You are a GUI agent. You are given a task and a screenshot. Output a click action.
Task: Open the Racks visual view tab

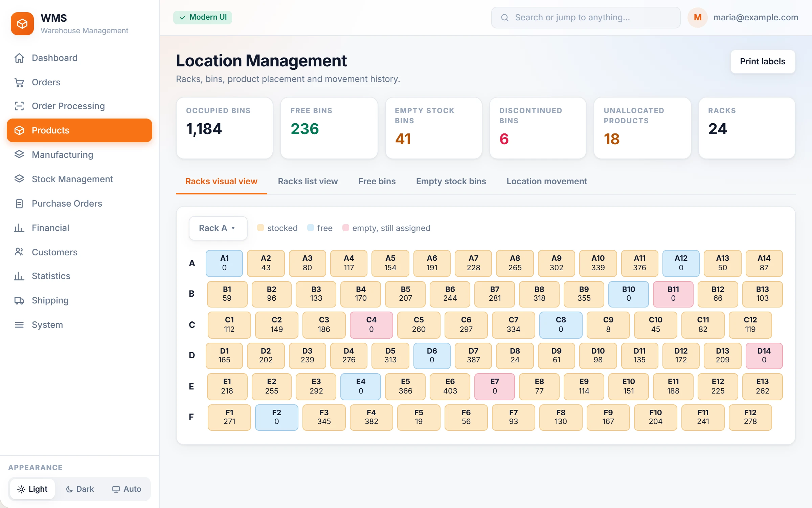(221, 182)
